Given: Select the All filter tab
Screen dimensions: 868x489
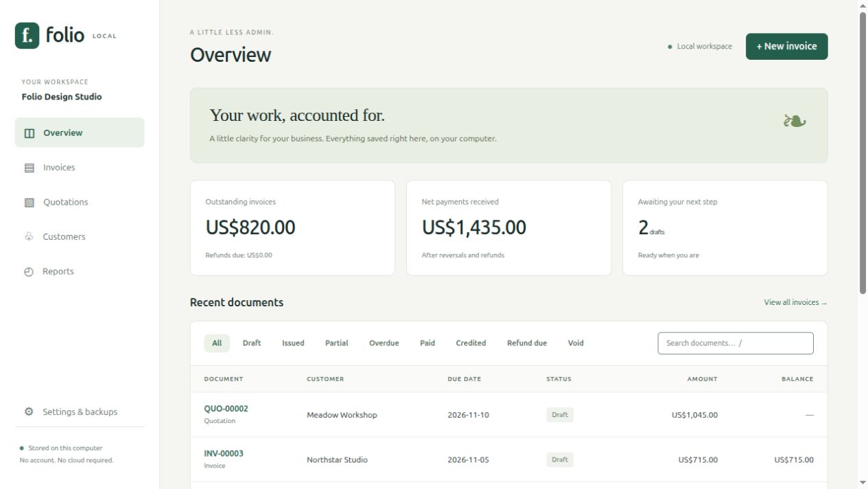Looking at the screenshot, I should pyautogui.click(x=217, y=343).
